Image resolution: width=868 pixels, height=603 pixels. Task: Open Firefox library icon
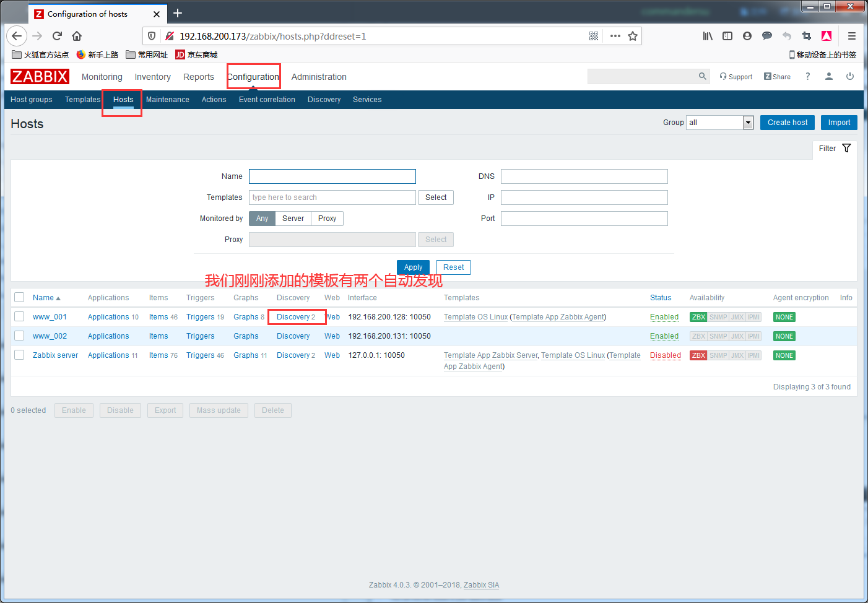(x=708, y=36)
